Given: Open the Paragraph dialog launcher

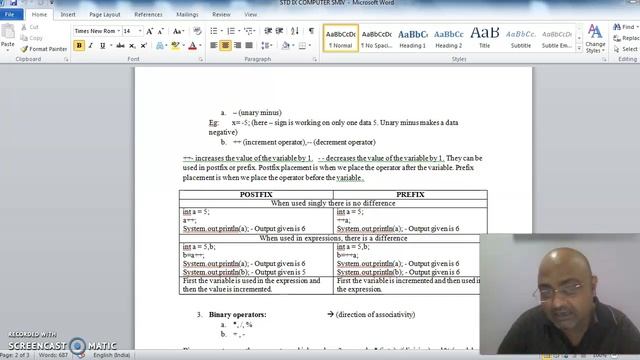Looking at the screenshot, I should (x=315, y=60).
